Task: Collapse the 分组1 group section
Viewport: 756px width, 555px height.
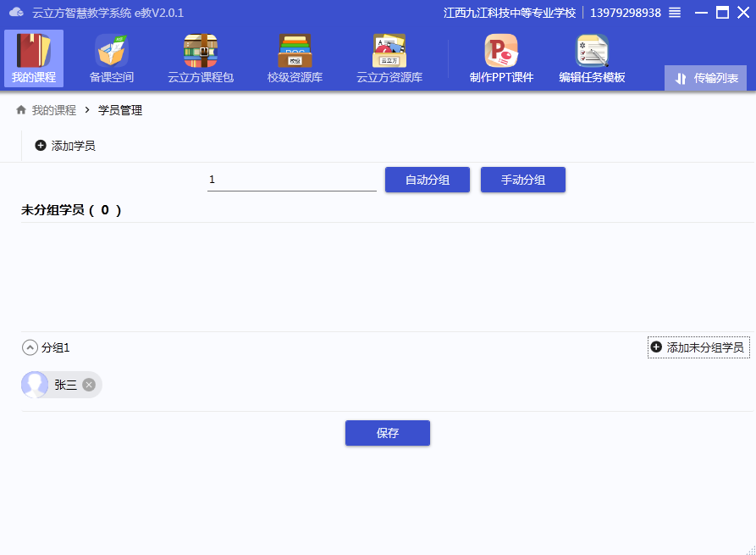Action: [x=30, y=347]
